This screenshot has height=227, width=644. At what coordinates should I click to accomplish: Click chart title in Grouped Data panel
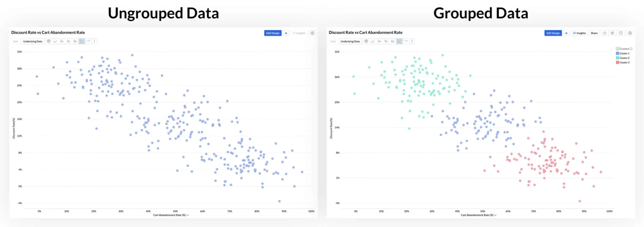click(x=366, y=33)
